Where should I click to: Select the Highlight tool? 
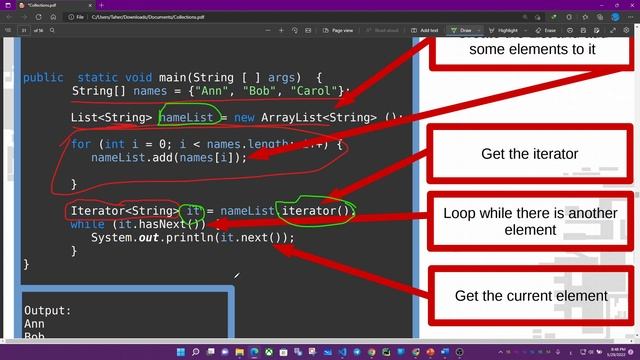tap(503, 30)
